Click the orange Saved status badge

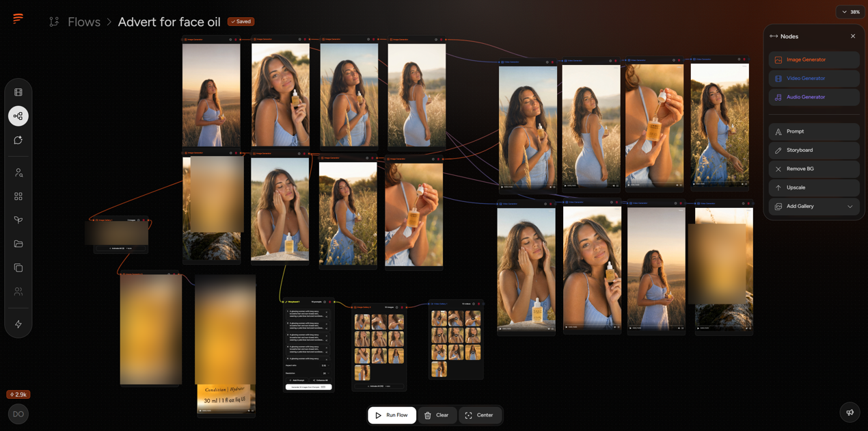pos(241,22)
